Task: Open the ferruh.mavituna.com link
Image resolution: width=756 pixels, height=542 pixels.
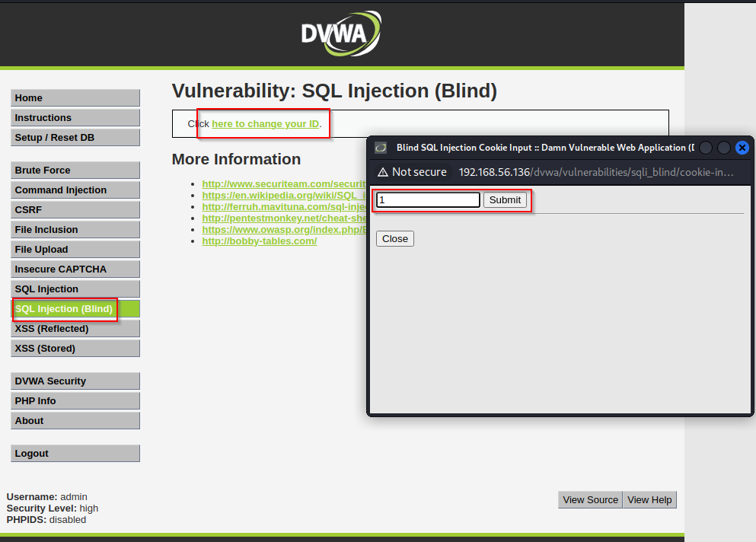Action: click(x=284, y=207)
